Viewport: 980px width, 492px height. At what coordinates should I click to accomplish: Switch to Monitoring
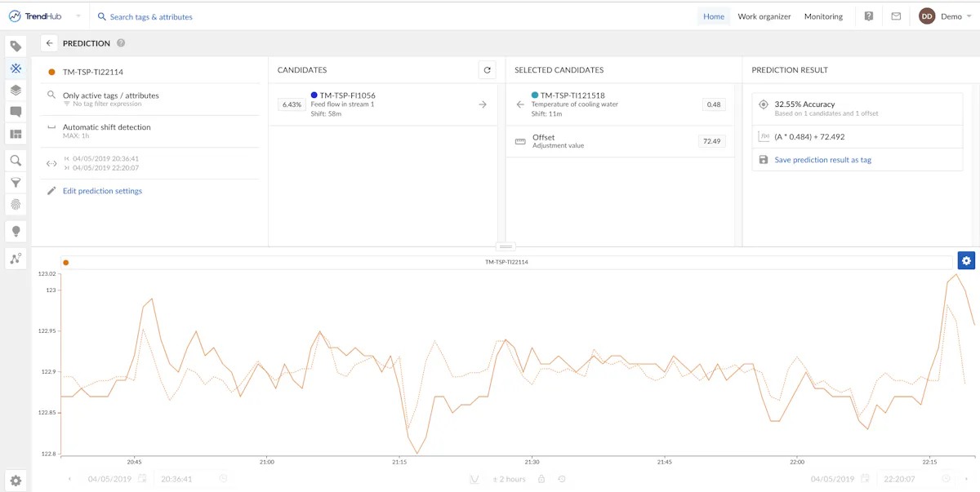(x=823, y=16)
